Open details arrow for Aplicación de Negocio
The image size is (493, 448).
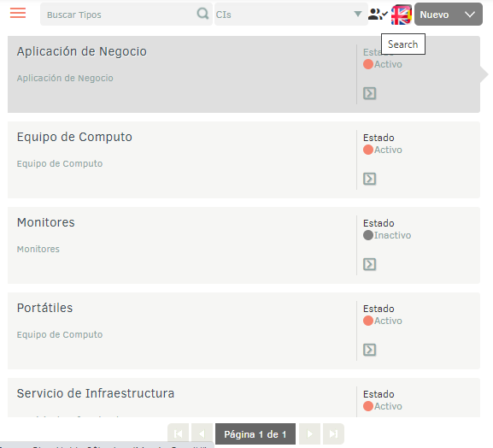pos(369,93)
